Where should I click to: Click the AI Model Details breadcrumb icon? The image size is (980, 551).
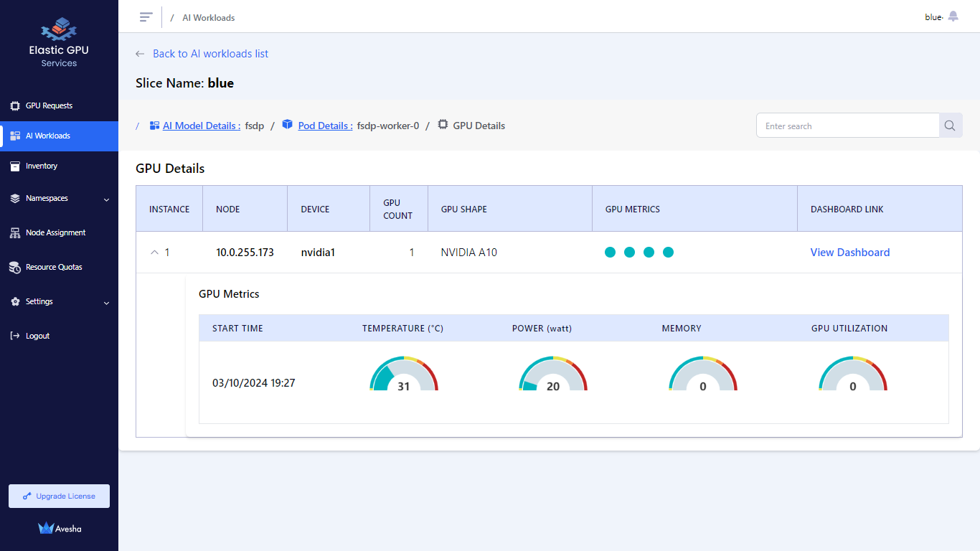(154, 126)
